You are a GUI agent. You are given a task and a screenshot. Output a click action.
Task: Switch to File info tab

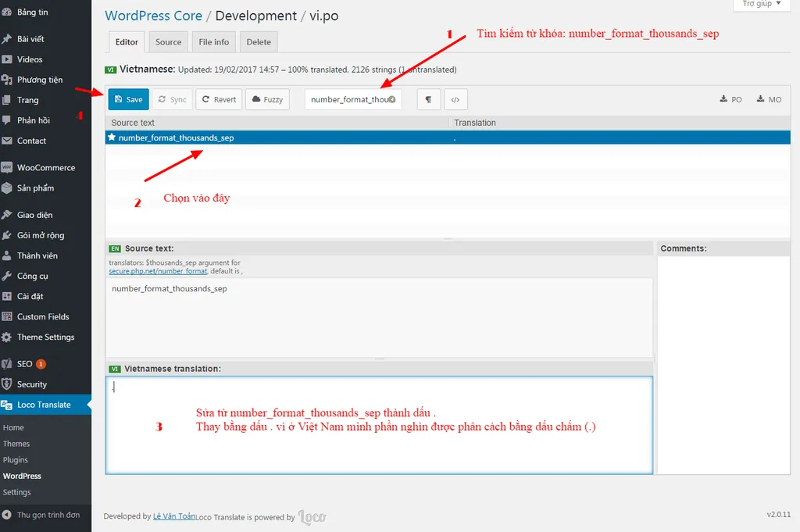(x=214, y=42)
